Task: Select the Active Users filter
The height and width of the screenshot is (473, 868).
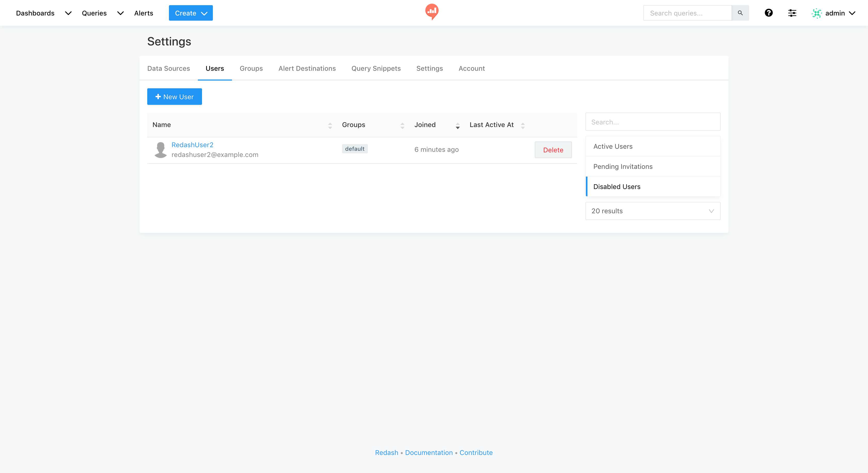Action: [613, 146]
